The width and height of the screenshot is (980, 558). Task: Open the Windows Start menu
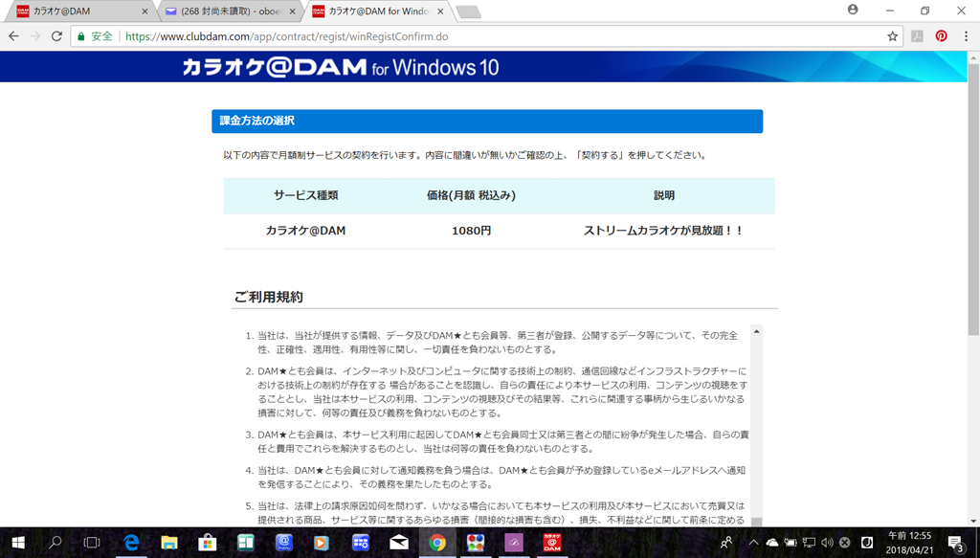point(17,543)
